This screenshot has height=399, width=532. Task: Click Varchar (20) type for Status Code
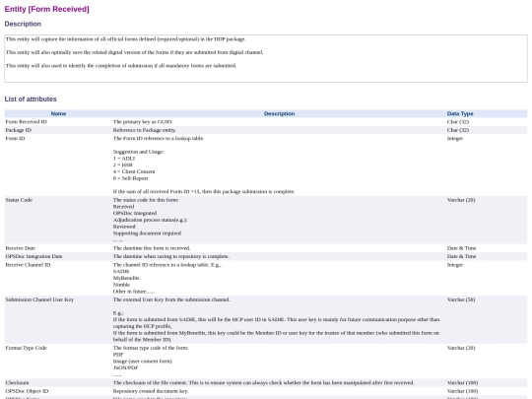[x=461, y=200]
